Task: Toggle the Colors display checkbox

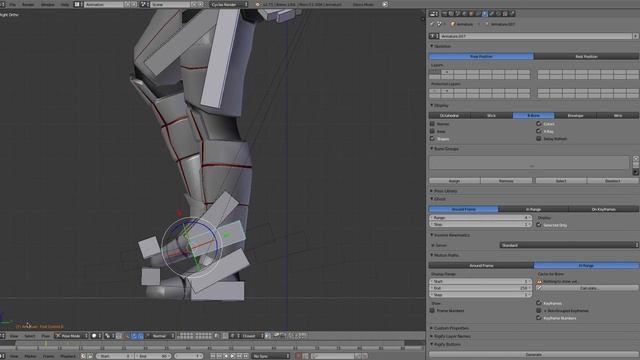Action: click(539, 124)
